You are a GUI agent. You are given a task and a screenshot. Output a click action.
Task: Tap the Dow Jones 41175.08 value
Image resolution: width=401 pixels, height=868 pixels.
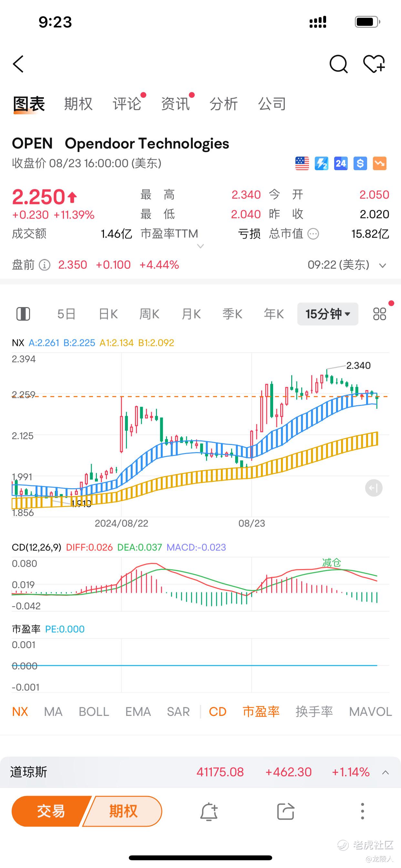tap(220, 772)
